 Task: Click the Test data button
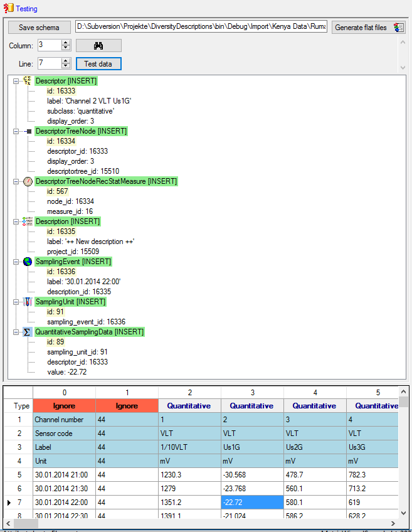pos(98,64)
